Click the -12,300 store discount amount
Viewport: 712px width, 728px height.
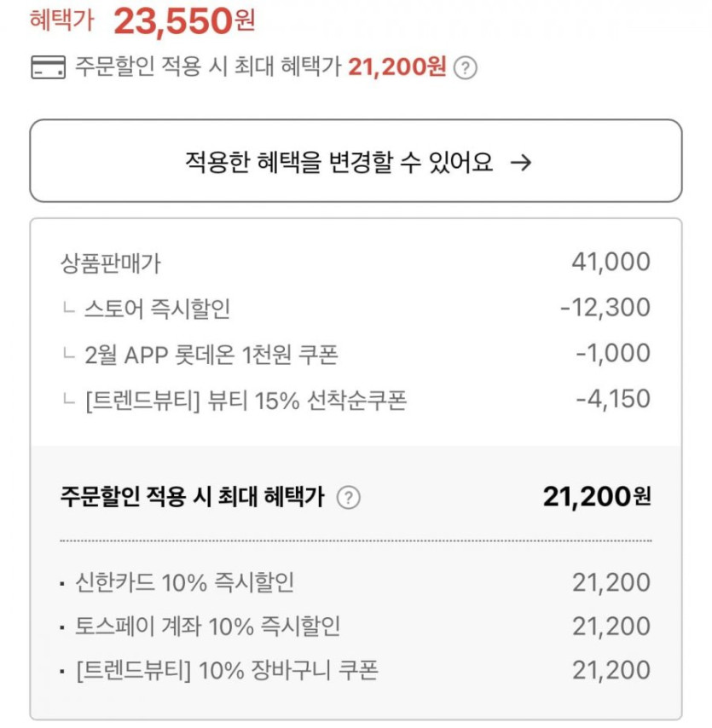(x=605, y=308)
